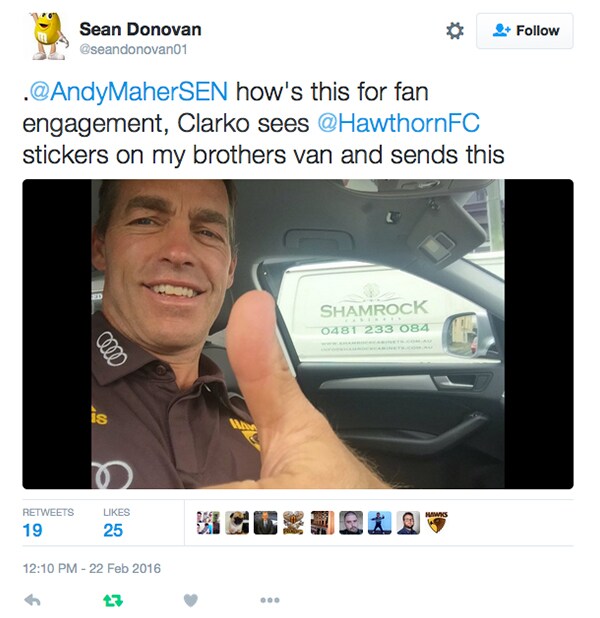600x618 pixels.
Task: Click the reply arrow icon
Action: [32, 600]
